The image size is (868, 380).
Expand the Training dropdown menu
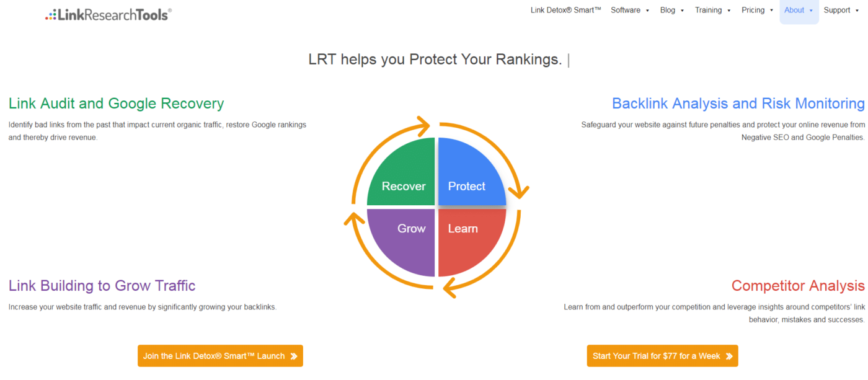(713, 10)
